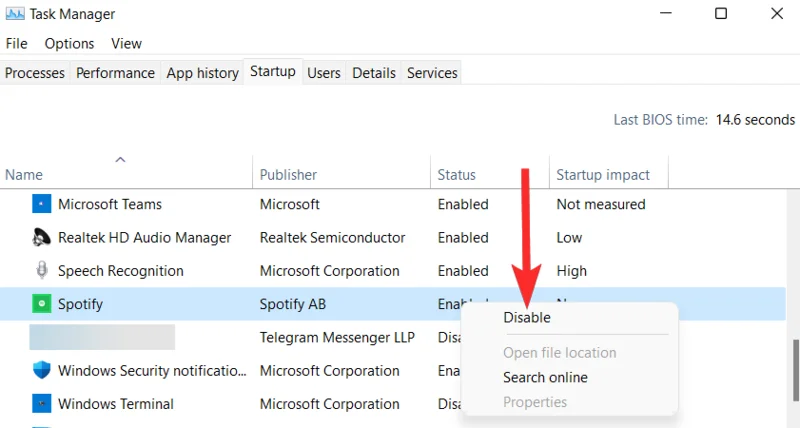Switch to the Details tab

click(374, 73)
